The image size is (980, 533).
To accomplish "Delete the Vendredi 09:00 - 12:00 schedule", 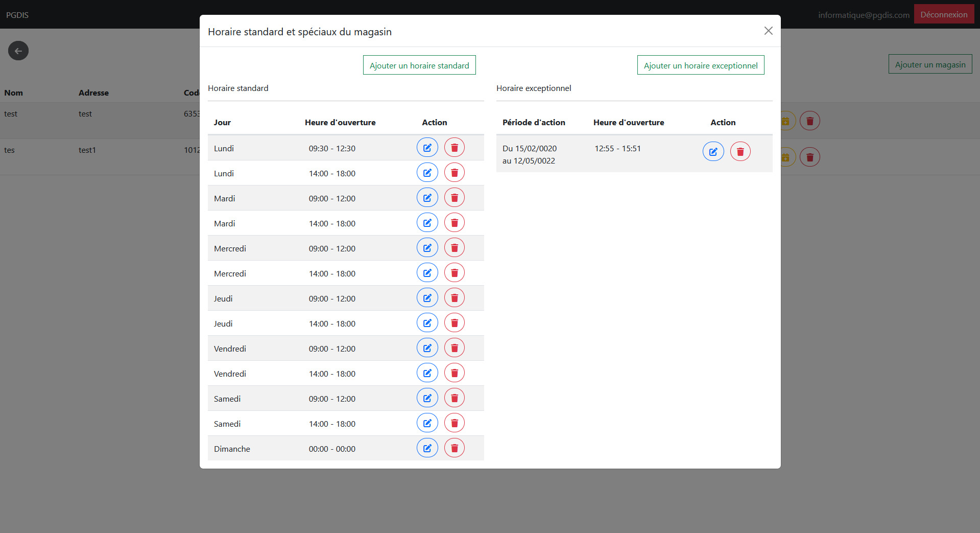I will pyautogui.click(x=454, y=348).
